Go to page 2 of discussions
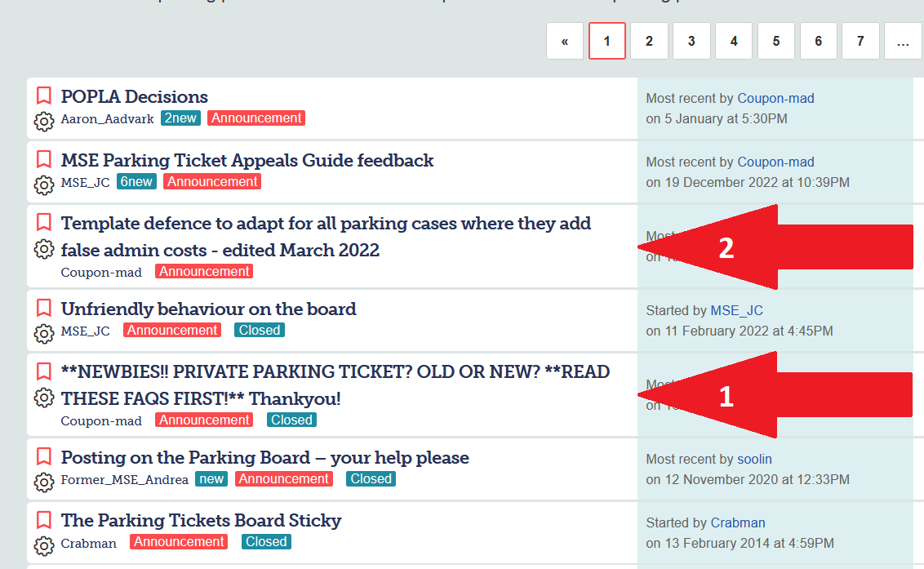Screen dimensions: 924x569 coord(650,41)
